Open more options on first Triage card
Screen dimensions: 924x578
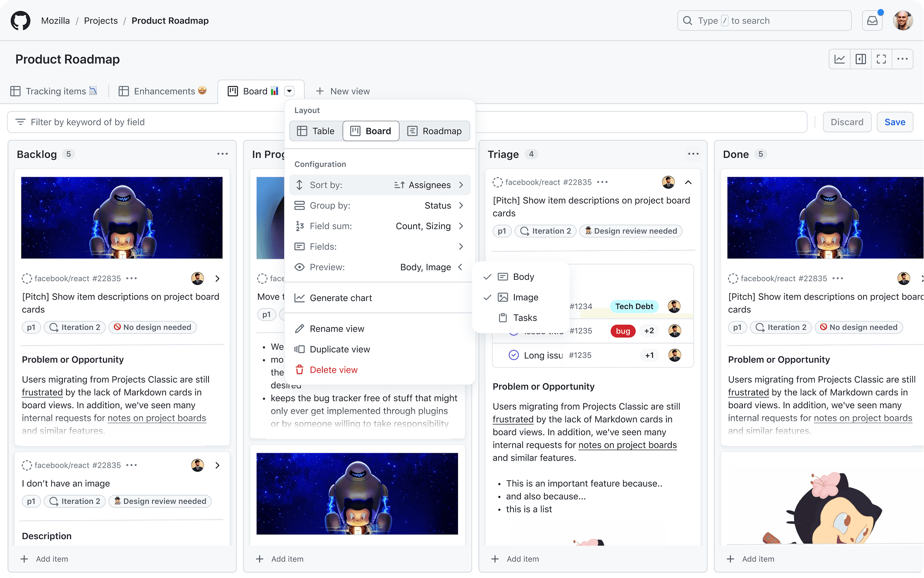coord(602,182)
